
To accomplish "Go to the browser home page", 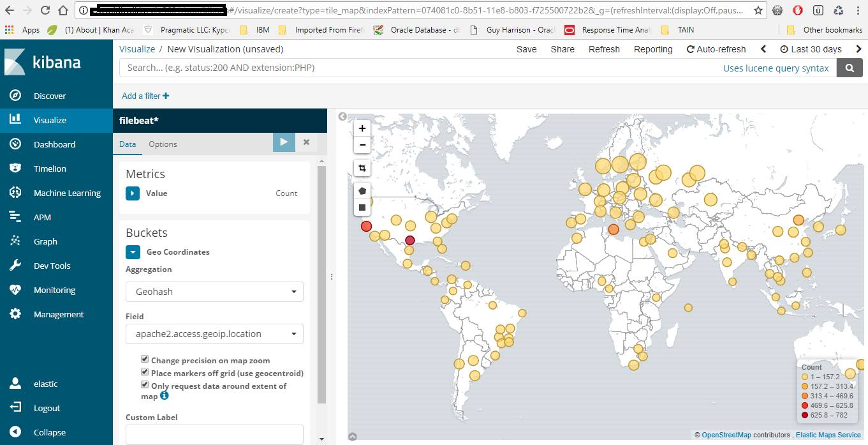I will 63,10.
